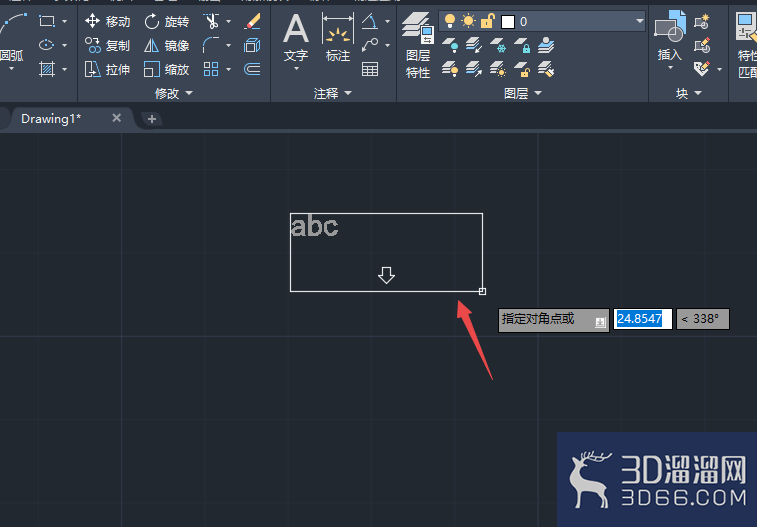Switch to Drawing1* tab
The height and width of the screenshot is (527, 757).
[x=51, y=119]
